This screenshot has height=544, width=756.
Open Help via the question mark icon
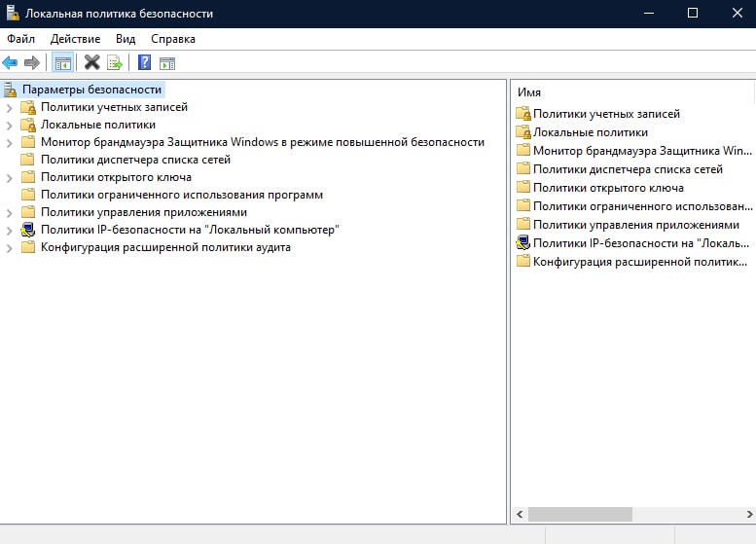coord(144,62)
